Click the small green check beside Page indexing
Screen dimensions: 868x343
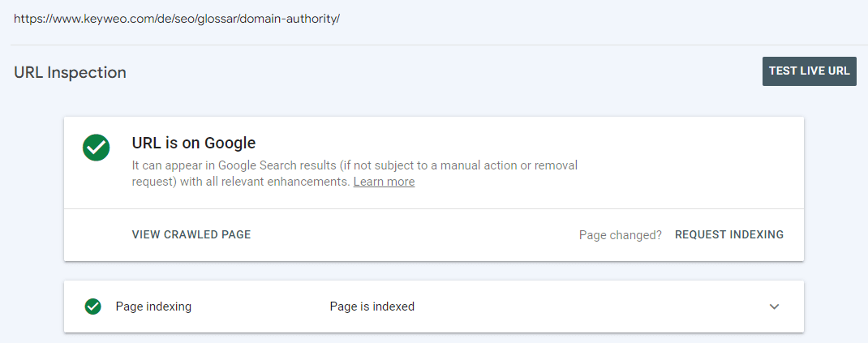93,307
